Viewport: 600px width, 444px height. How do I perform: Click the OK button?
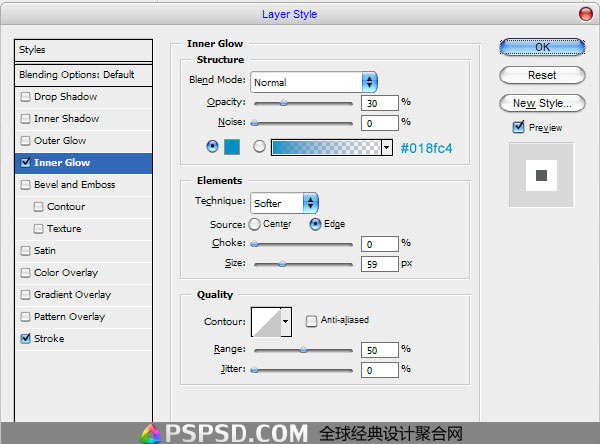(x=542, y=47)
